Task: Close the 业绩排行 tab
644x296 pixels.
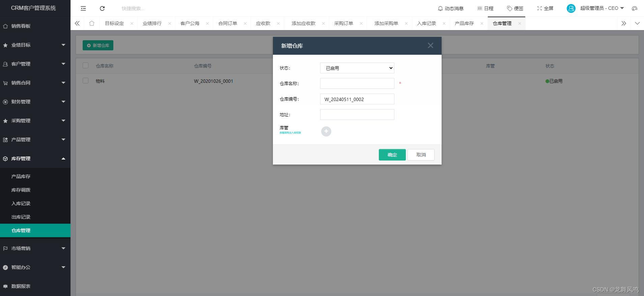Action: click(170, 23)
